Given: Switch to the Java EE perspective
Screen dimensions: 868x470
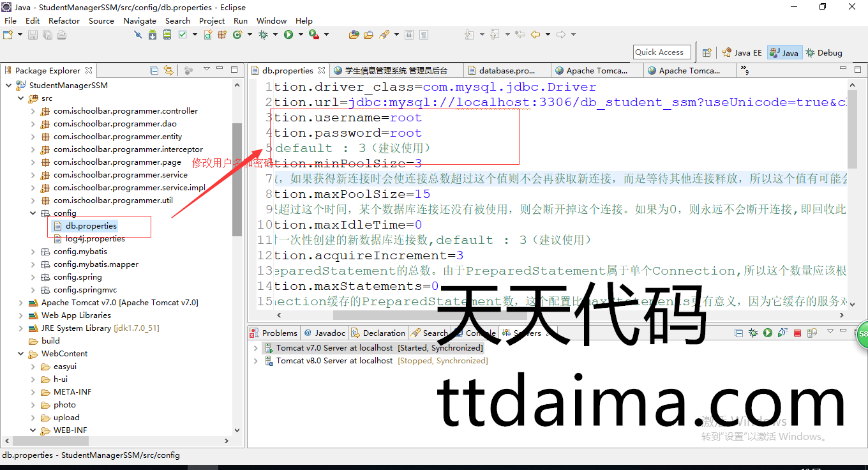Looking at the screenshot, I should (x=742, y=53).
